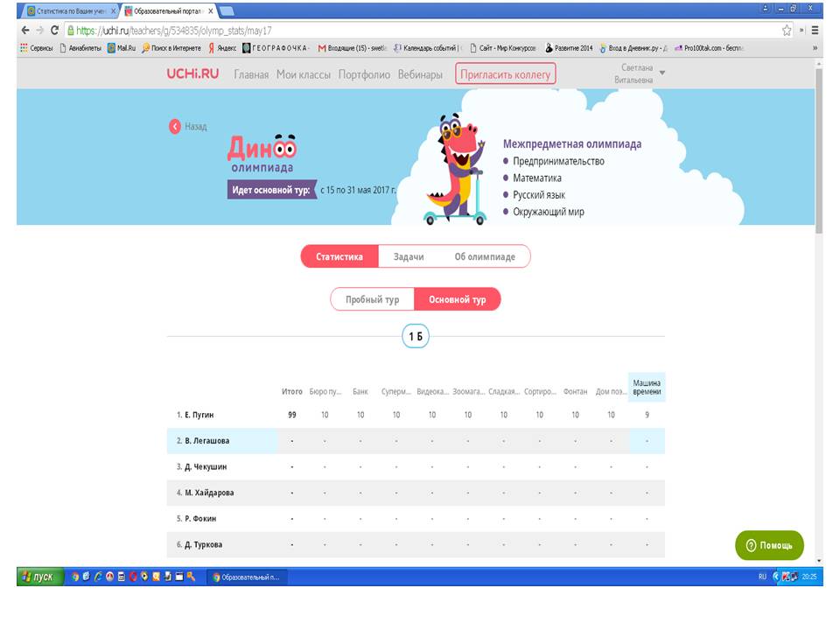Click the Назад link
Image resolution: width=840 pixels, height=630 pixels.
point(195,126)
